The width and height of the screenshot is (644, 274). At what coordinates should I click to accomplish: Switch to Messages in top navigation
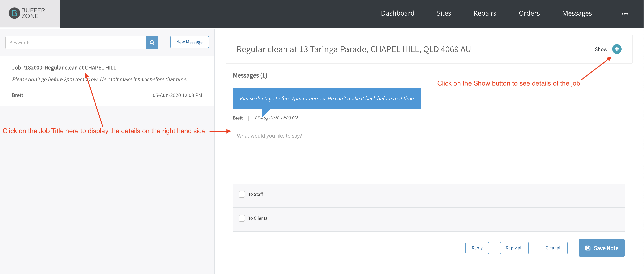[x=577, y=13]
